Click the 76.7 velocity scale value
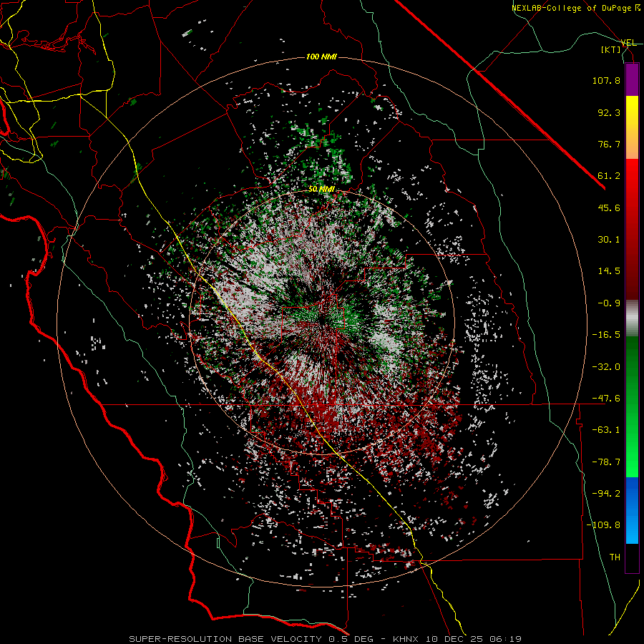The width and height of the screenshot is (644, 644). click(609, 144)
